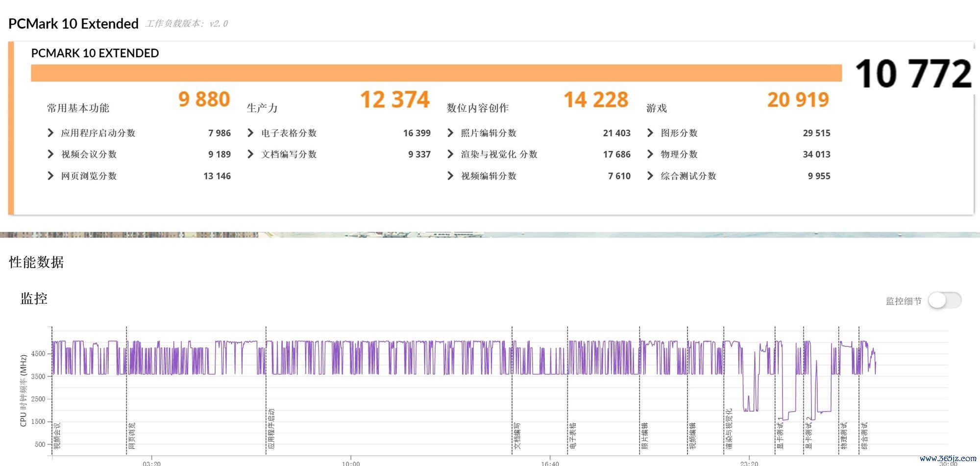Click the 游戏 category label
980x466 pixels.
(x=657, y=108)
